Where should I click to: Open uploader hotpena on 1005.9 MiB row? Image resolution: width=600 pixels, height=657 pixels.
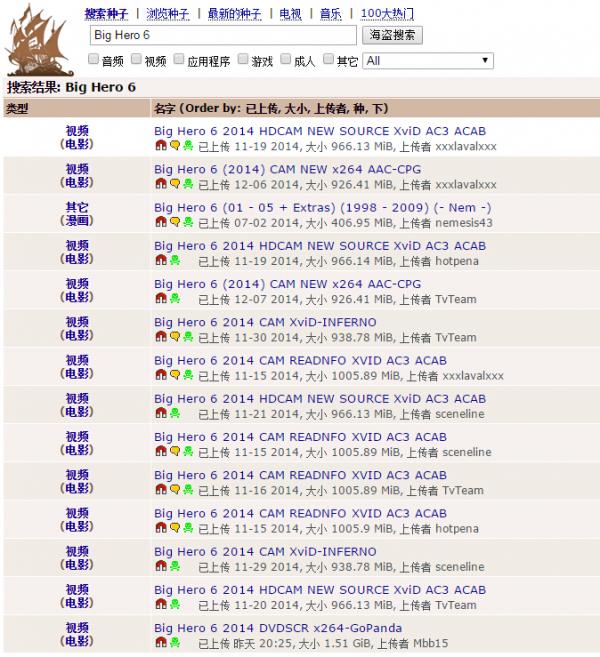[x=457, y=529]
